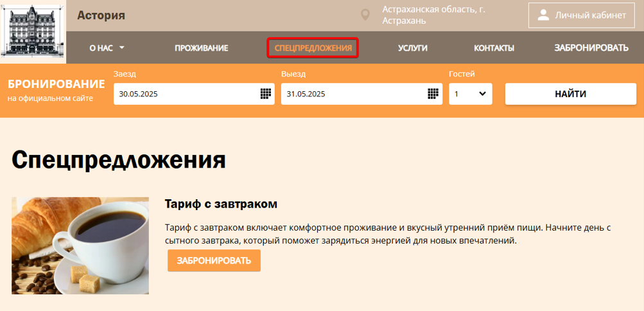
Task: Open the check-in date calendar icon
Action: [266, 94]
